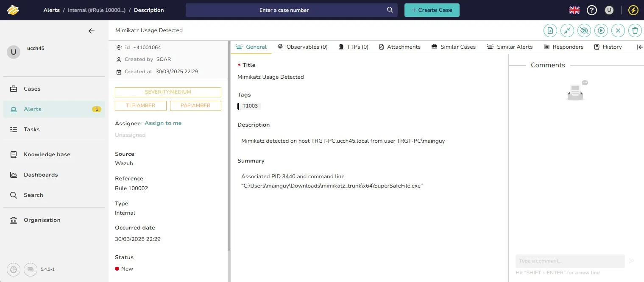Collapse the sidebar using the back arrow
This screenshot has height=282, width=644.
coord(92,31)
